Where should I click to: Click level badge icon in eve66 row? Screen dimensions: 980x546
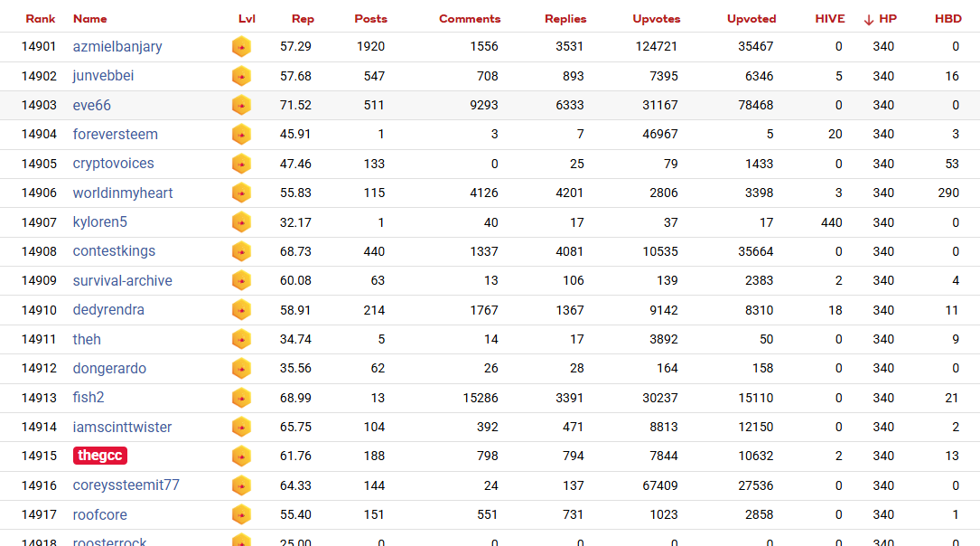pos(241,106)
